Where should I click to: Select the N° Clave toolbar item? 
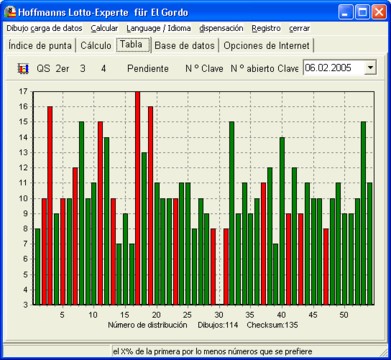[204, 69]
